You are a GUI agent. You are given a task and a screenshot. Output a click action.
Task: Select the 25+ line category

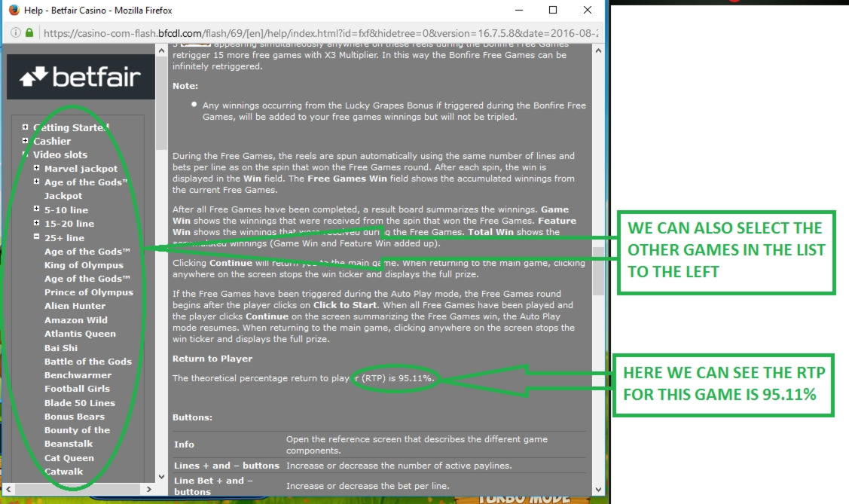click(65, 237)
